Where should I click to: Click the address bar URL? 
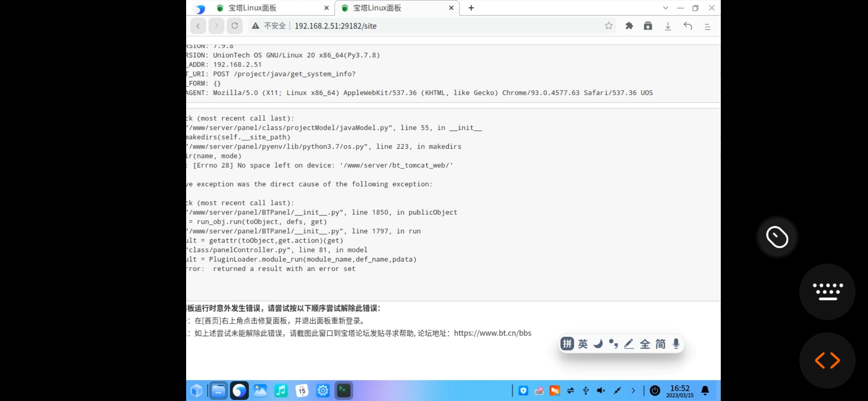tap(335, 26)
